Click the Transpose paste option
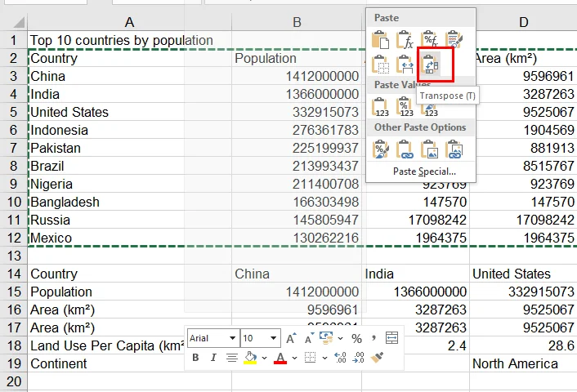577x392 pixels. 430,64
